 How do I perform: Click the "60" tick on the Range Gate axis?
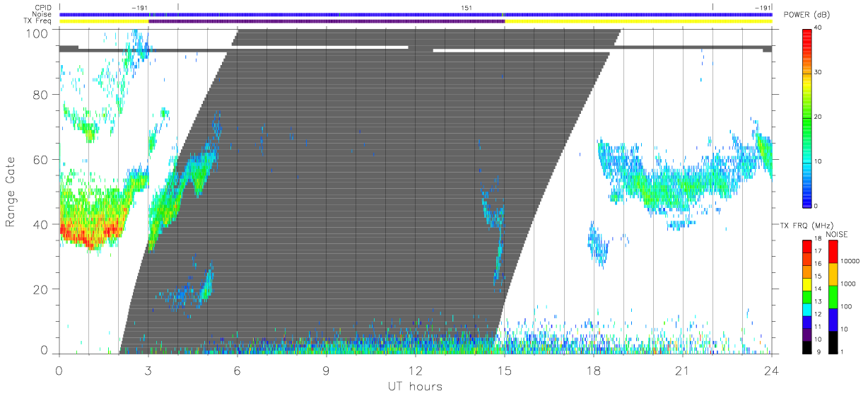click(x=40, y=159)
